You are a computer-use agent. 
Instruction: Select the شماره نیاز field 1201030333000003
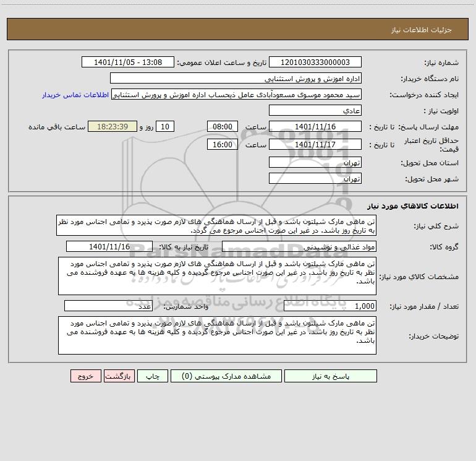tap(315, 62)
